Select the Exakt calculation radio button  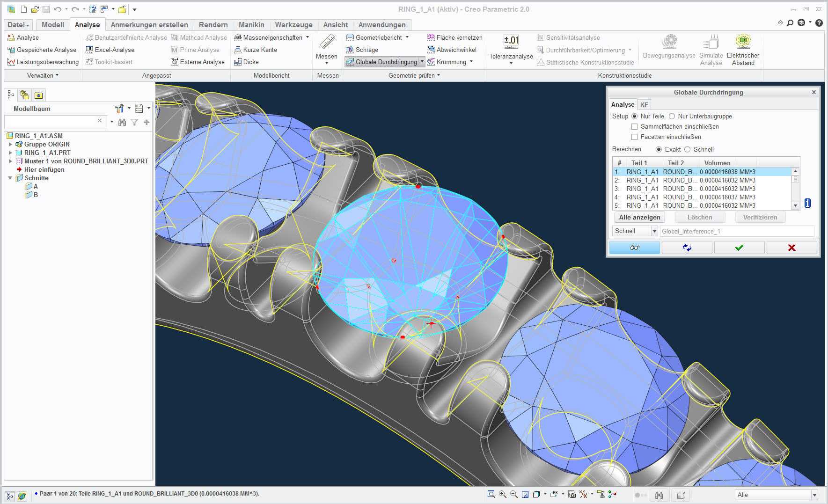coord(659,149)
